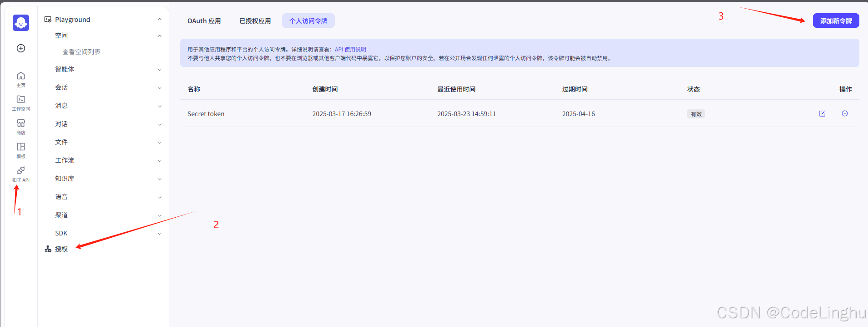This screenshot has width=868, height=327.
Task: Click the Playground panel icon
Action: pos(48,19)
